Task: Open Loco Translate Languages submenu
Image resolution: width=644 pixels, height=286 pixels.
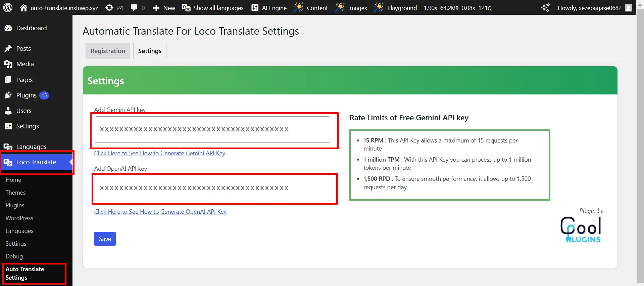Action: point(19,231)
